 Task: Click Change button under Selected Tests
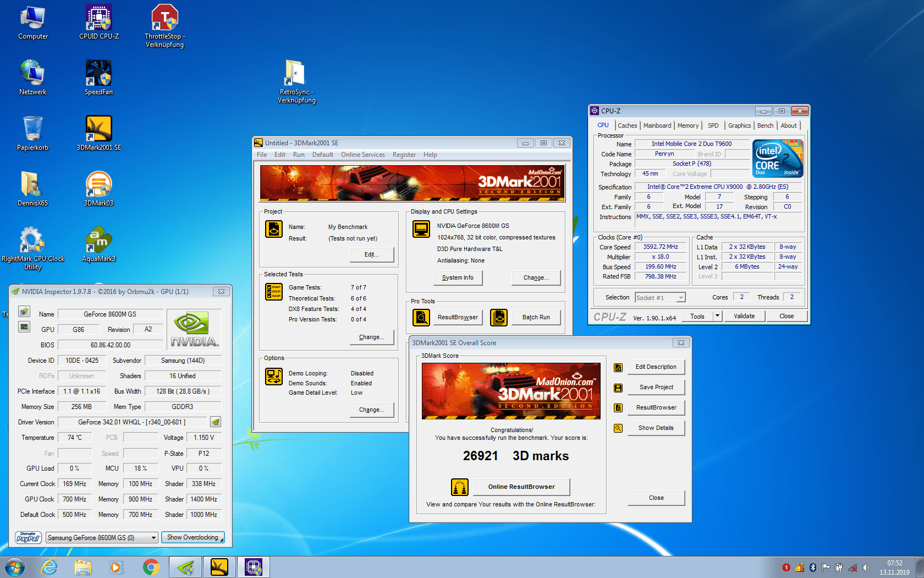(372, 337)
